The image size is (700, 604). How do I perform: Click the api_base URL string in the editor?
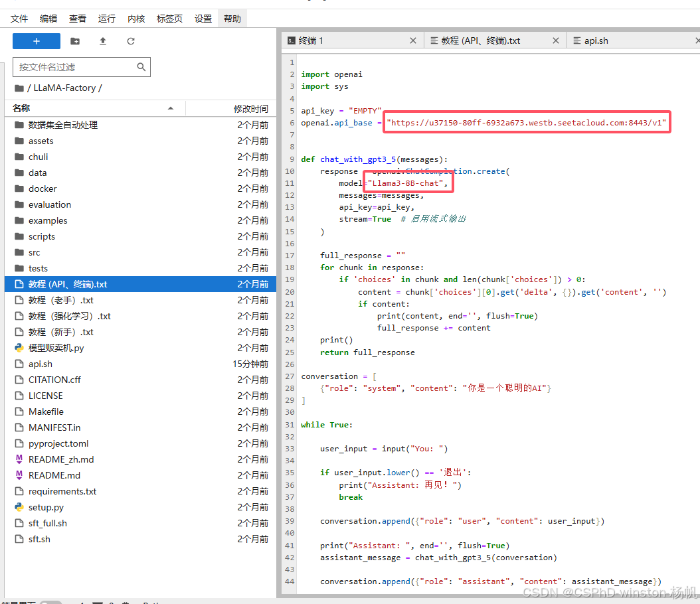(x=527, y=123)
